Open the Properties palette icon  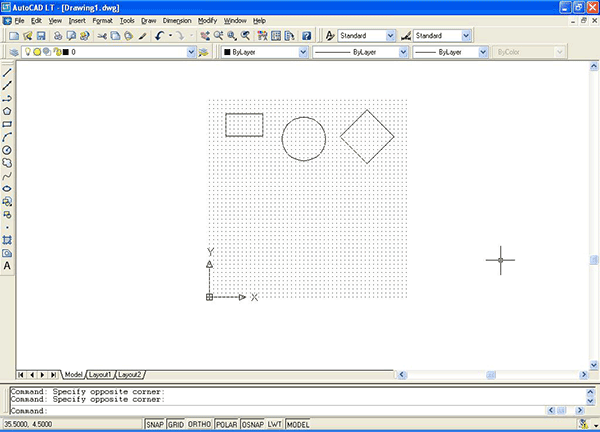(262, 36)
